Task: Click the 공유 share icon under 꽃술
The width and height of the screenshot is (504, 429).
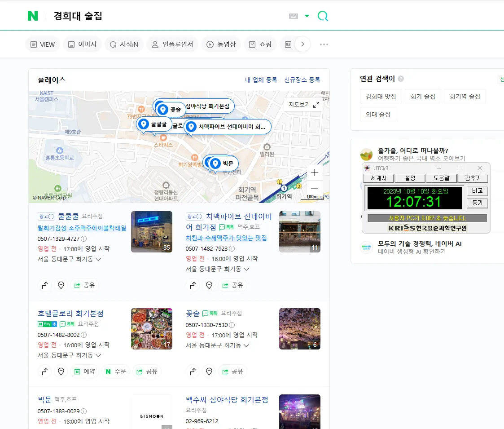Action: pos(233,372)
